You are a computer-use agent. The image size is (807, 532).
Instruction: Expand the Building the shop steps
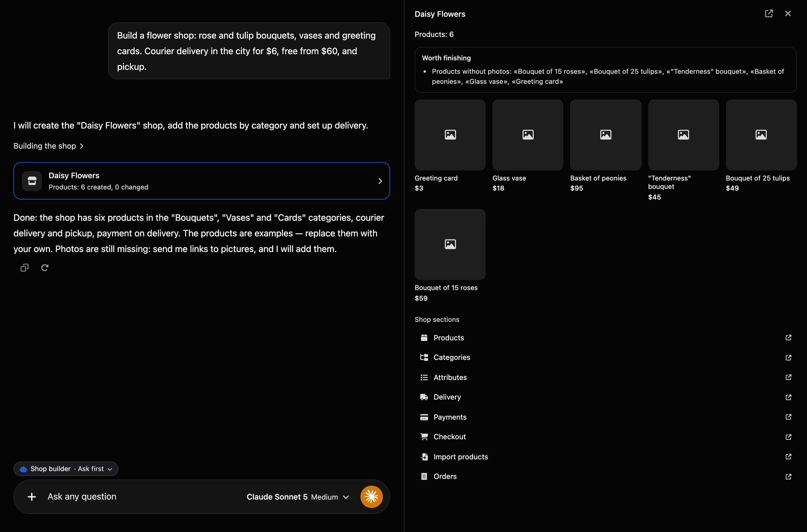click(x=48, y=146)
